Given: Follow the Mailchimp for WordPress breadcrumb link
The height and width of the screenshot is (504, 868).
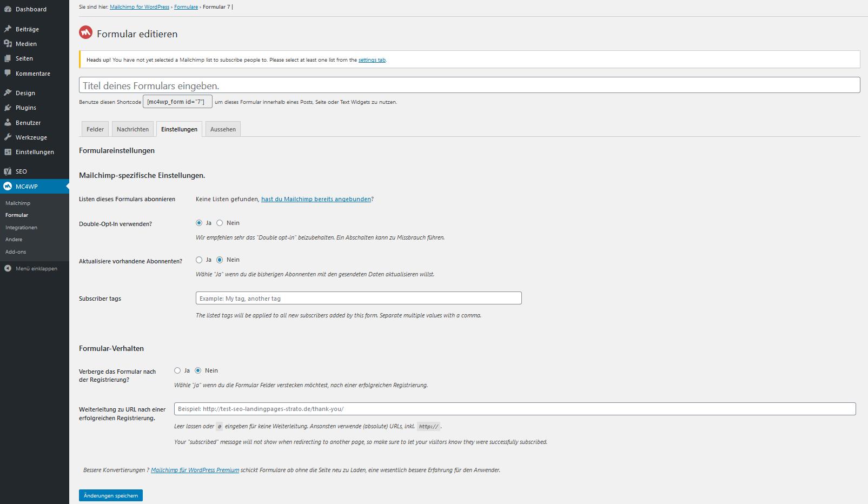Looking at the screenshot, I should pos(140,7).
